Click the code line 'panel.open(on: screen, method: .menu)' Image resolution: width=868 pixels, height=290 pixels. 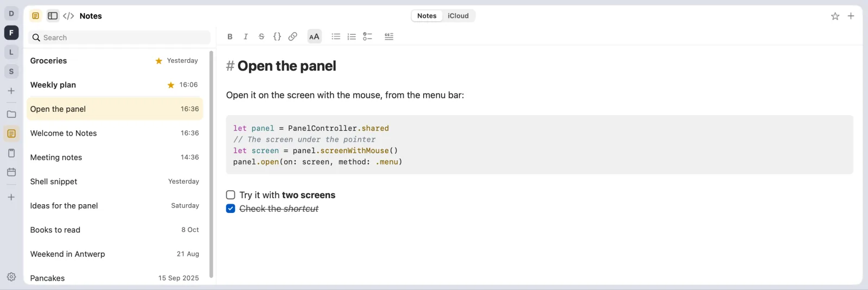[x=318, y=162]
